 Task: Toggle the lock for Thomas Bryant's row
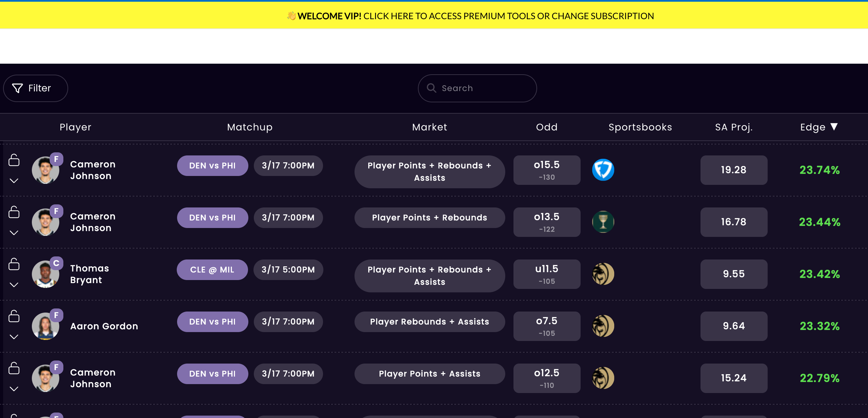coord(14,264)
